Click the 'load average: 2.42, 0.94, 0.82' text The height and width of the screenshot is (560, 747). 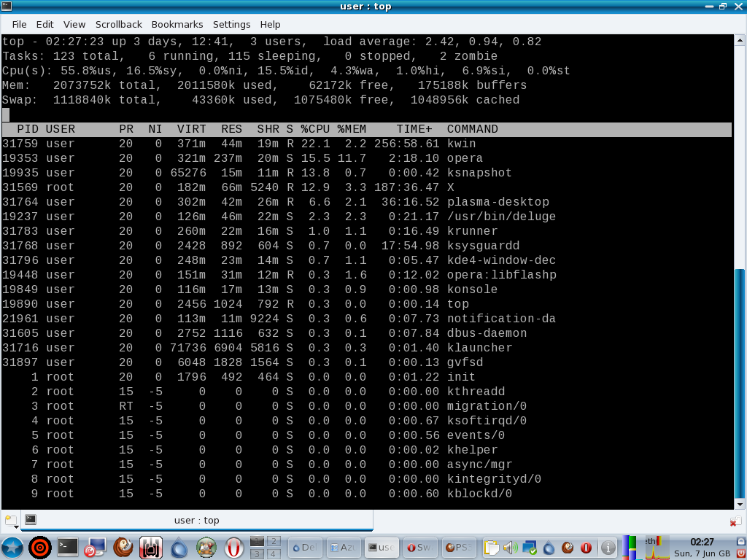click(432, 42)
